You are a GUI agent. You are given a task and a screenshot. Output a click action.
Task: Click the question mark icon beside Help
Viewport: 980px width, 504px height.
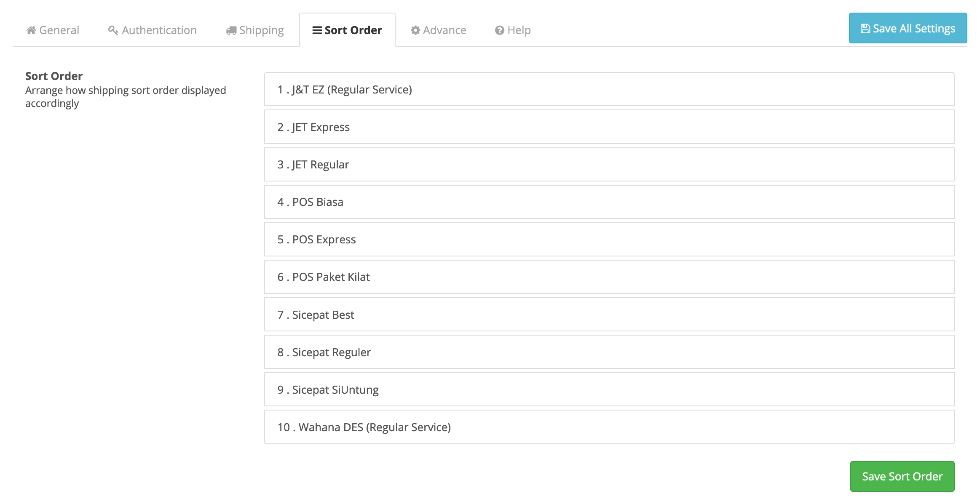tap(500, 30)
